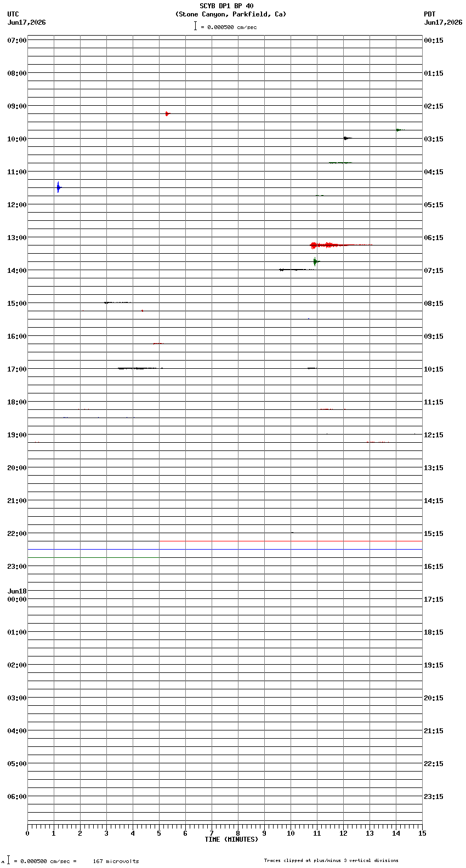This screenshot has height=868, width=466.
Task: Click the '03:15' PDT time label
Action: 434,139
